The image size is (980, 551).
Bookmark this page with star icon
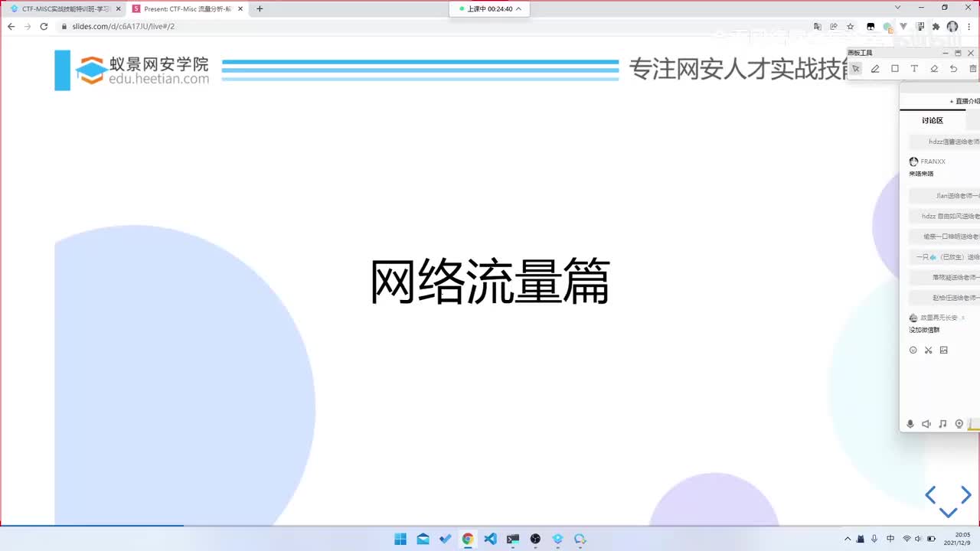[x=850, y=26]
